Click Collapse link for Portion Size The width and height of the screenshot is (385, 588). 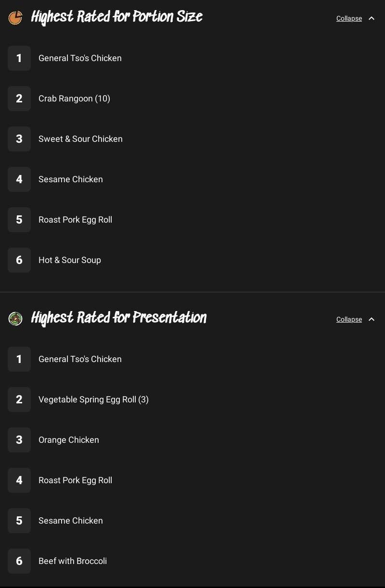(349, 18)
